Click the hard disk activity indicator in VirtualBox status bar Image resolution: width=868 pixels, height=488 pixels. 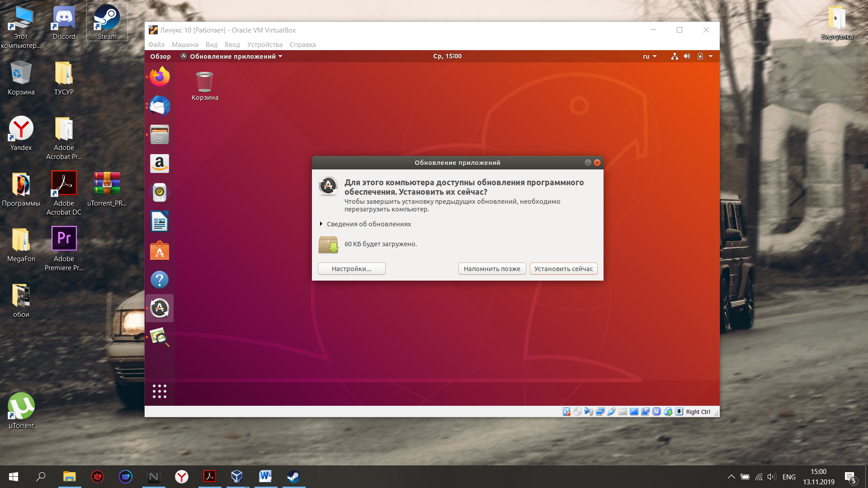(x=566, y=412)
